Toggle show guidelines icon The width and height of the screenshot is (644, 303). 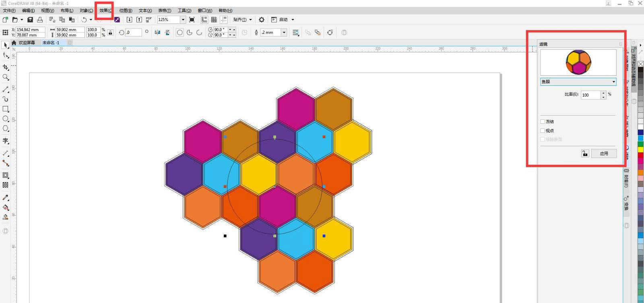click(x=224, y=19)
